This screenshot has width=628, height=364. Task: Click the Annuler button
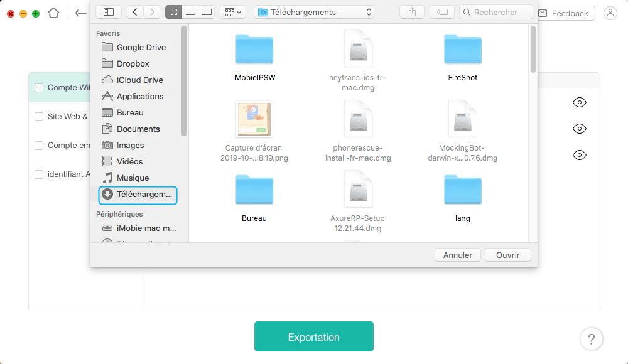457,255
